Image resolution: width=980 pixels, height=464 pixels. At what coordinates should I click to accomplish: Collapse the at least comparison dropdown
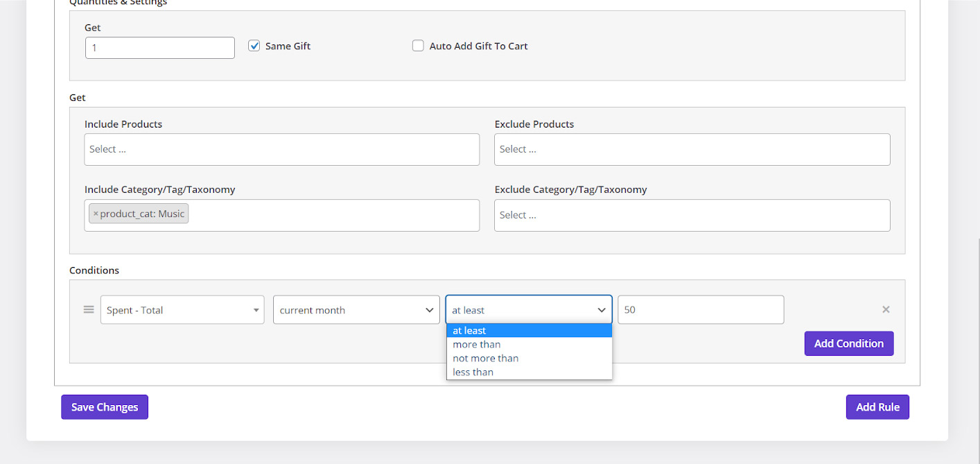tap(528, 310)
